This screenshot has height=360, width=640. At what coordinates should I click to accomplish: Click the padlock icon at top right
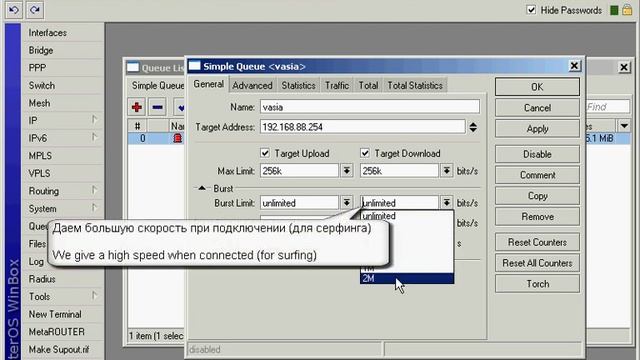(627, 10)
